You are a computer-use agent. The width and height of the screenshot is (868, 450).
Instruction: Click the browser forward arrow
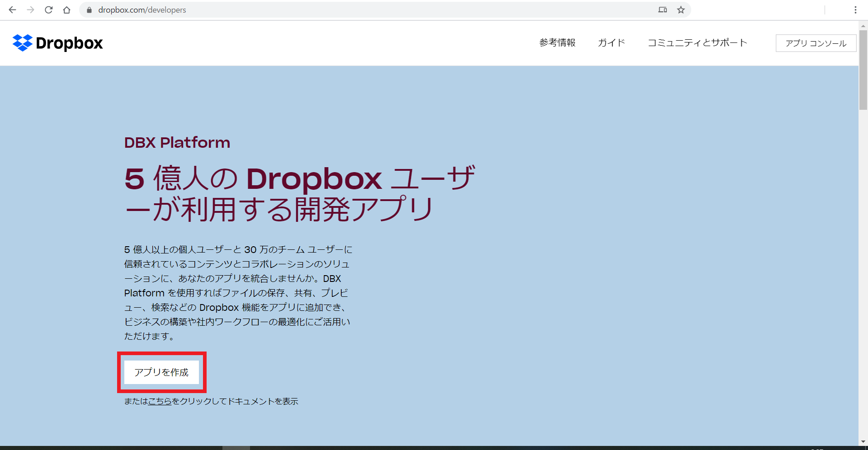coord(30,9)
